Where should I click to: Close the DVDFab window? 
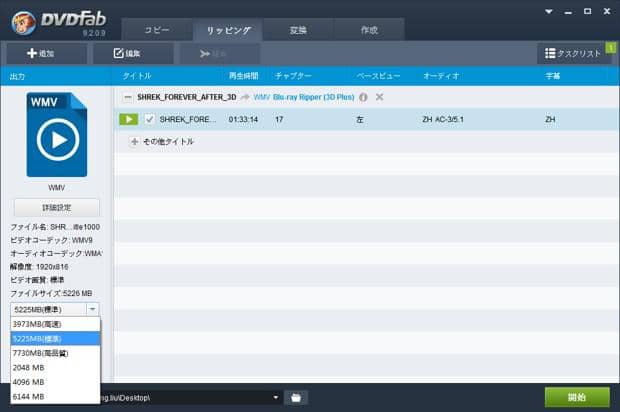607,11
